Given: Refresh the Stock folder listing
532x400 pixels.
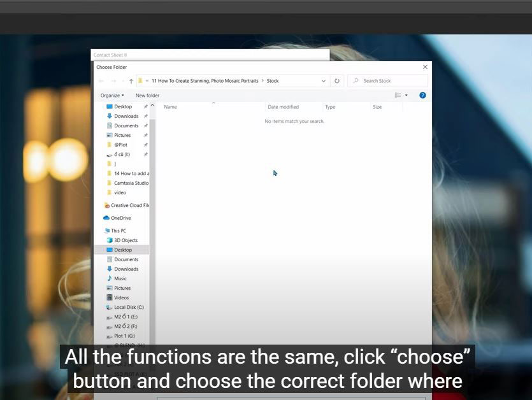Looking at the screenshot, I should pyautogui.click(x=337, y=81).
